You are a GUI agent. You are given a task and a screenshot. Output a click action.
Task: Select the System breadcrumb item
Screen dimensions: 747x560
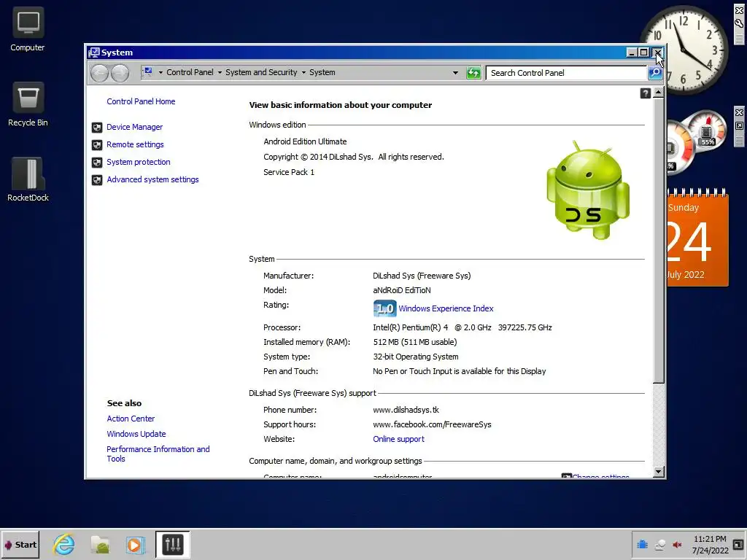tap(322, 72)
